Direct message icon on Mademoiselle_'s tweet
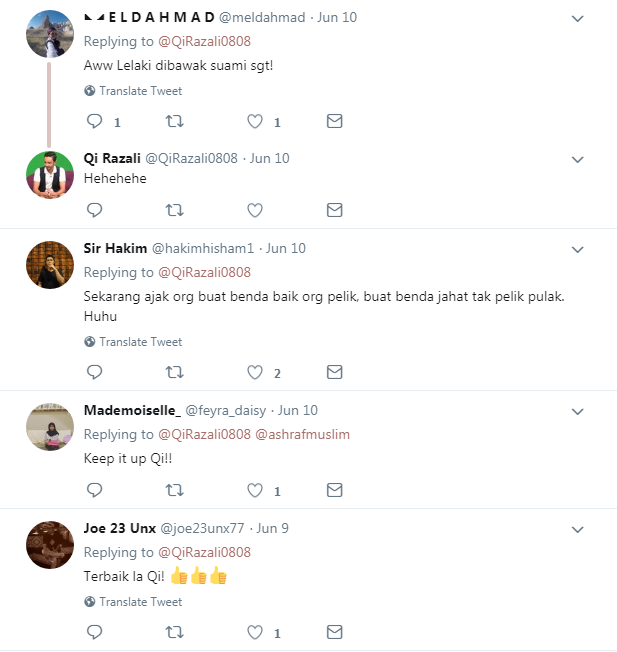The height and width of the screenshot is (652, 617). pos(335,490)
